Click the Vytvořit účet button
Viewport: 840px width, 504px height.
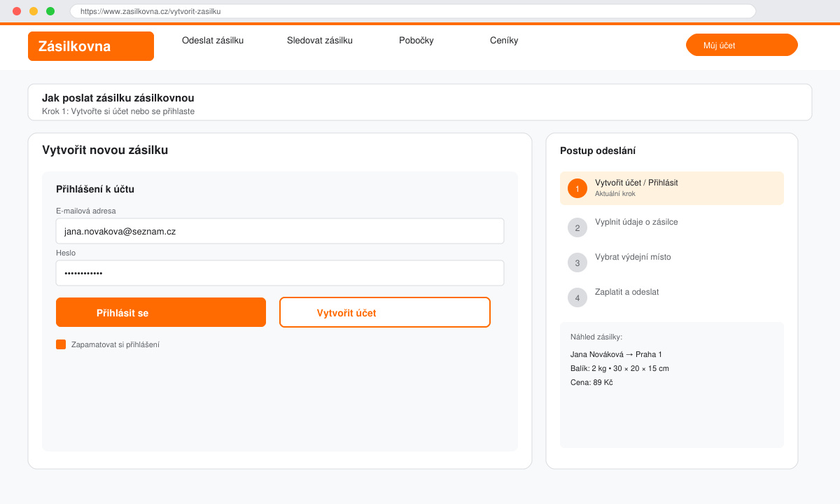pos(385,312)
